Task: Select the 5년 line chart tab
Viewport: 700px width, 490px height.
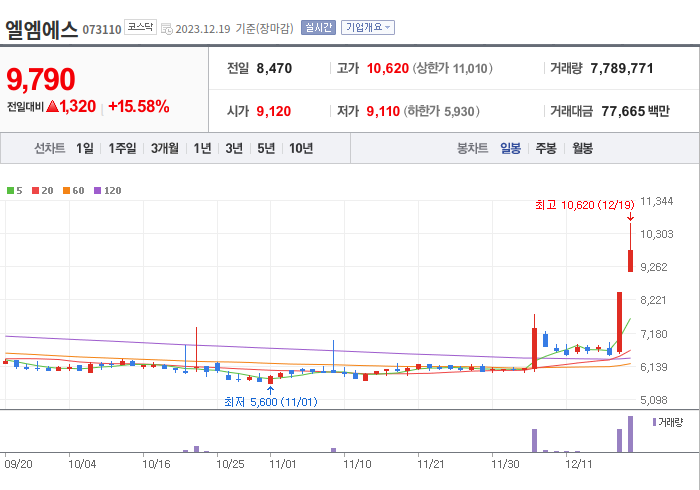Action: point(266,148)
